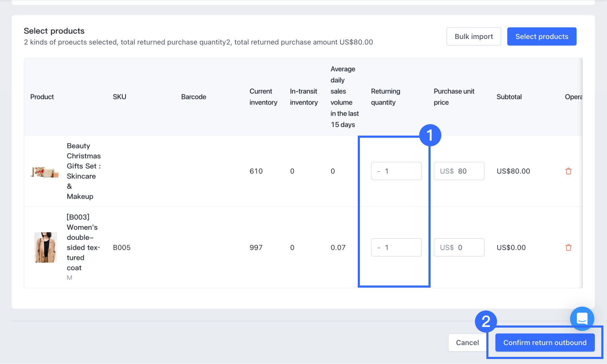Open the Women's coat product thumbnail

click(45, 247)
